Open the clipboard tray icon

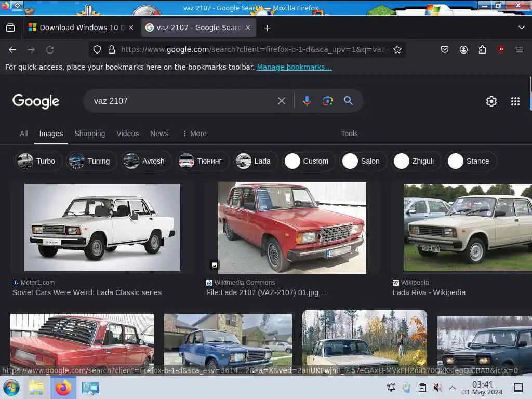pyautogui.click(x=422, y=387)
